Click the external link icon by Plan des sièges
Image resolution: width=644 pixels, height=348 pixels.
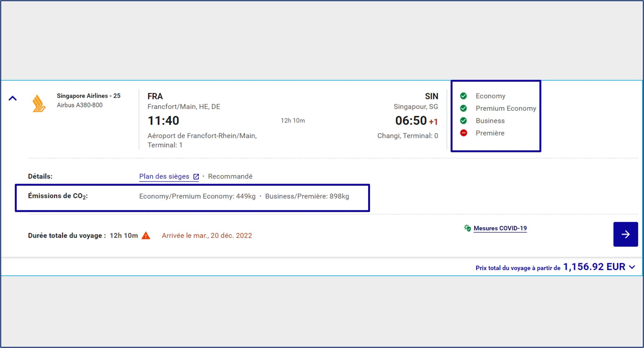pyautogui.click(x=196, y=177)
